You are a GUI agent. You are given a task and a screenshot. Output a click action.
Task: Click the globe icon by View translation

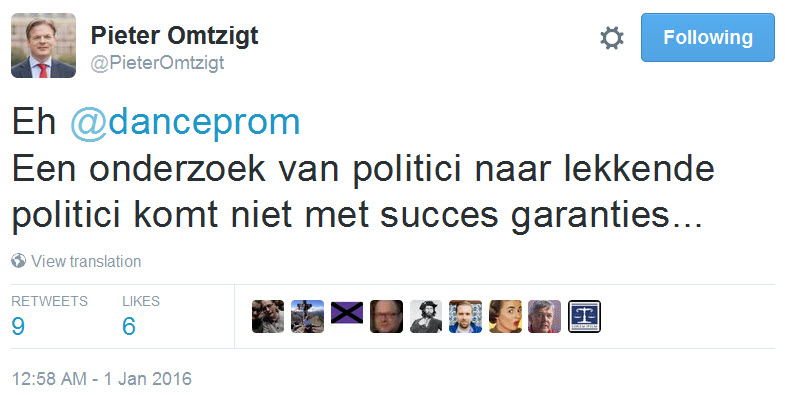click(x=19, y=261)
